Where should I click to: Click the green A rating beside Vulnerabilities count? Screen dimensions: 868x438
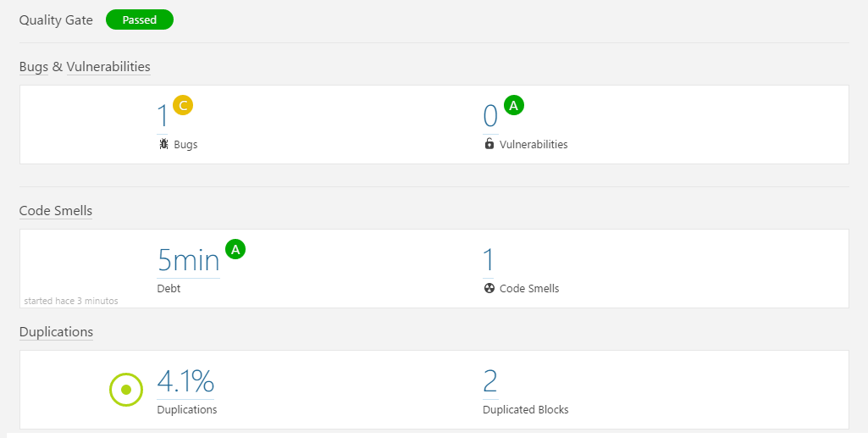coord(514,105)
